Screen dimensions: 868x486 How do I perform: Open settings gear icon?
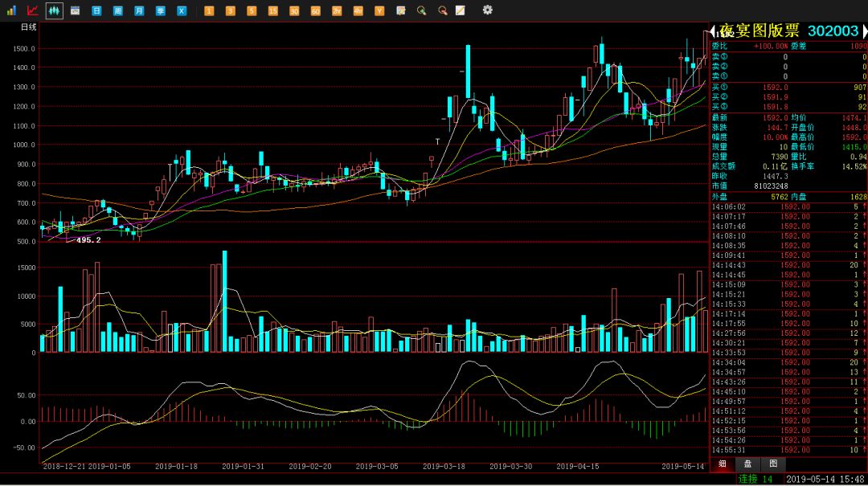(x=487, y=10)
